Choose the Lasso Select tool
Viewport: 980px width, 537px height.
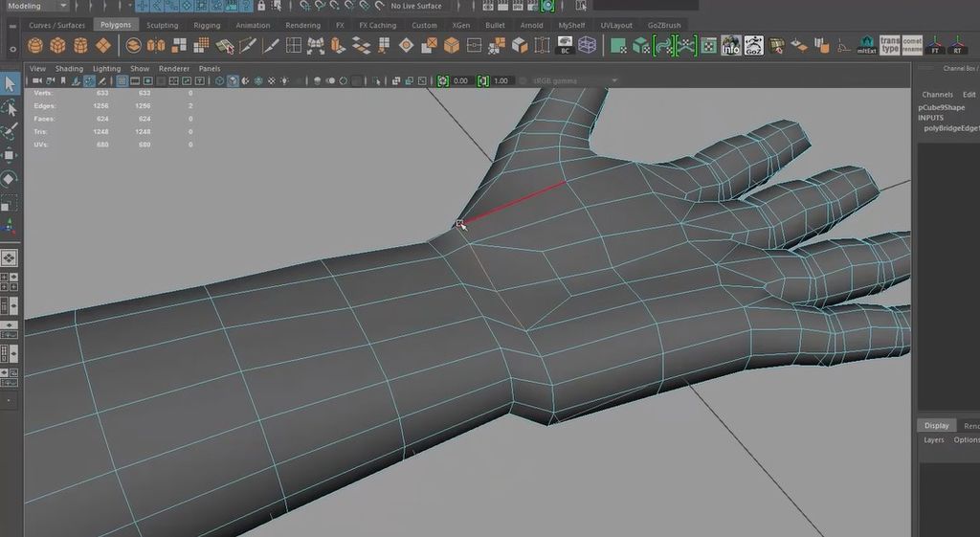10,108
